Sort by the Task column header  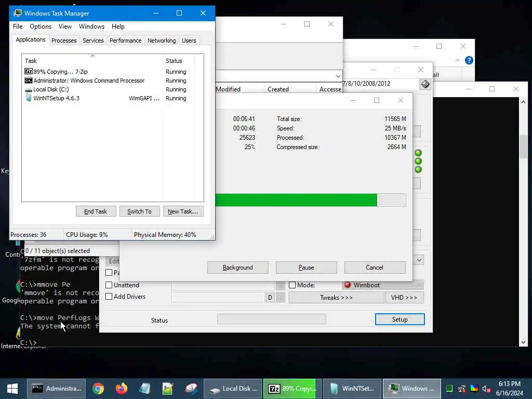tap(92, 60)
